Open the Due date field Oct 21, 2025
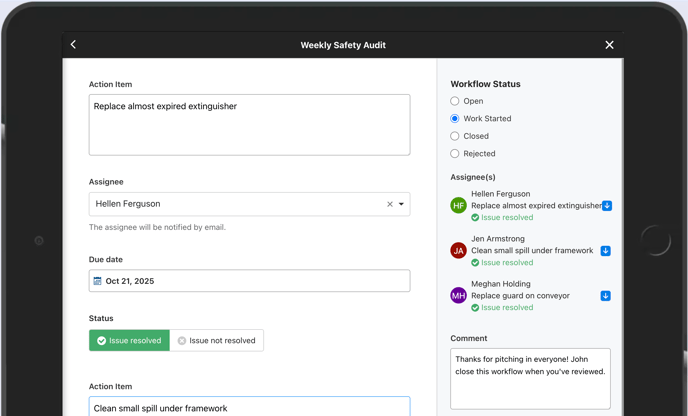The height and width of the screenshot is (416, 688). tap(249, 281)
